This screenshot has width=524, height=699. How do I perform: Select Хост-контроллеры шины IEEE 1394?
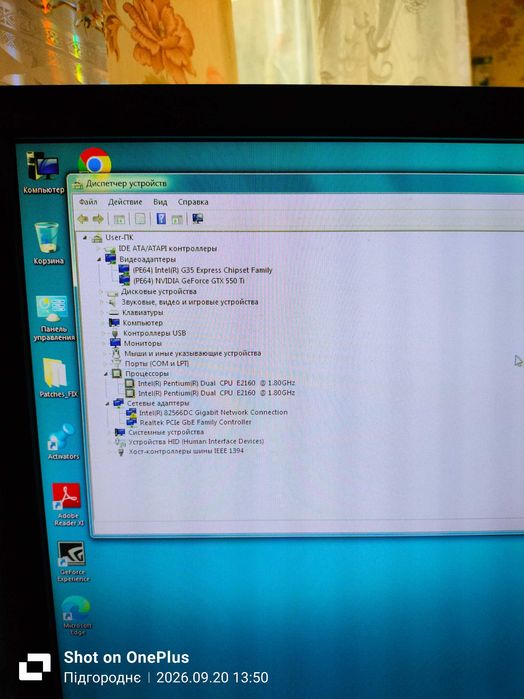coord(186,451)
